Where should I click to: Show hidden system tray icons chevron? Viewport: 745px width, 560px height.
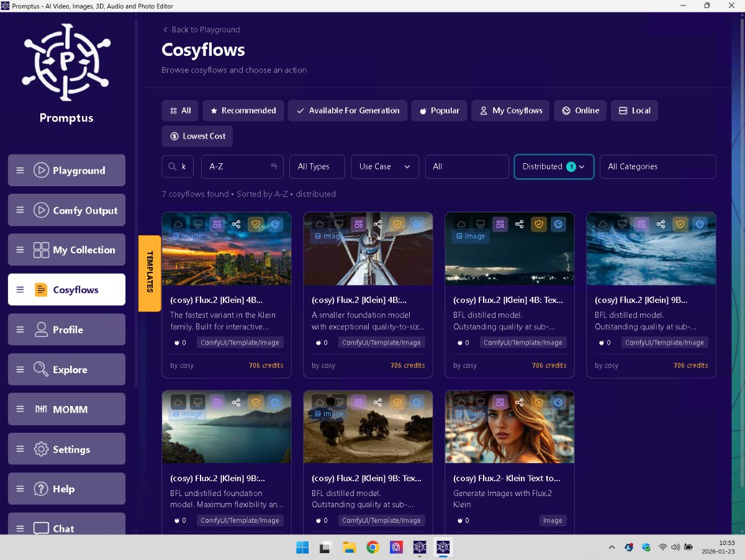tap(612, 547)
